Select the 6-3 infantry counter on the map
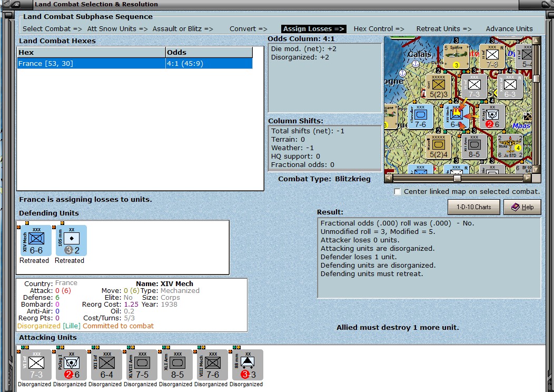 coord(510,86)
